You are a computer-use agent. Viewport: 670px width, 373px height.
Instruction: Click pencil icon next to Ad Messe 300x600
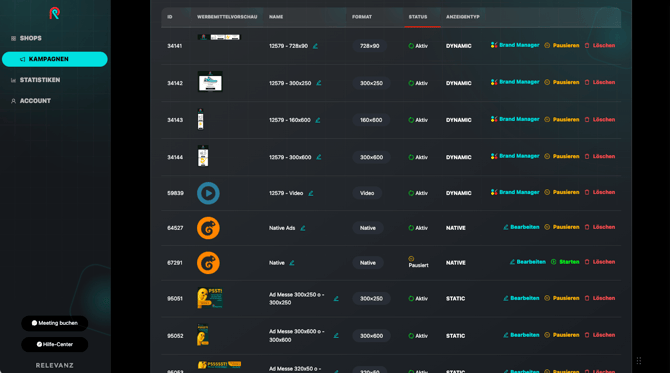(x=336, y=336)
